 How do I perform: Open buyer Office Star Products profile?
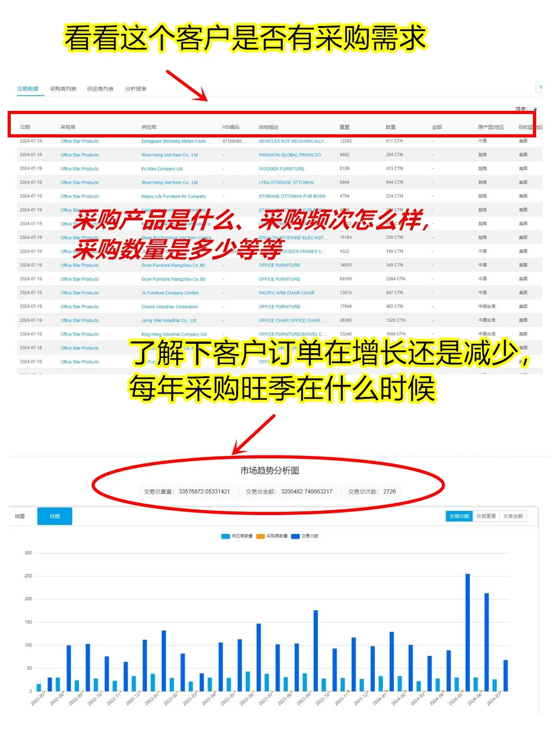[79, 140]
